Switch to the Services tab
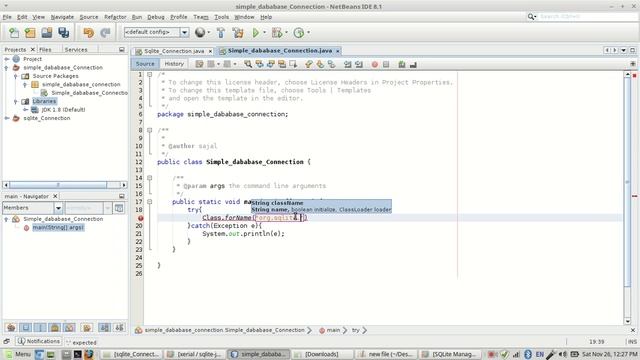The height and width of the screenshot is (360, 640). coord(76,50)
